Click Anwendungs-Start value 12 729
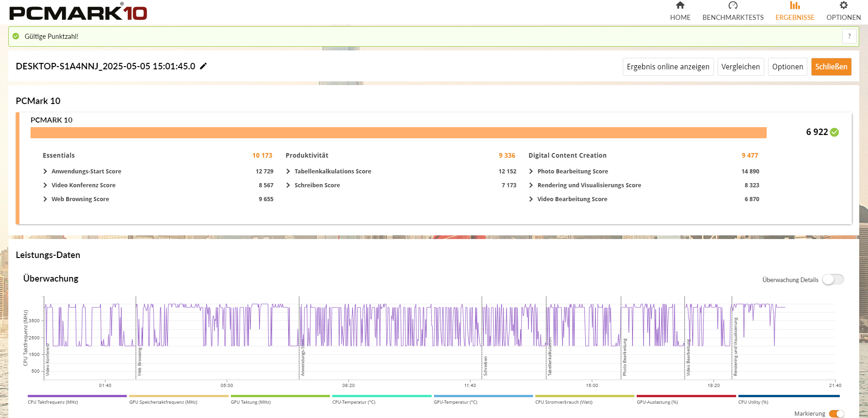This screenshot has width=868, height=418. (264, 171)
